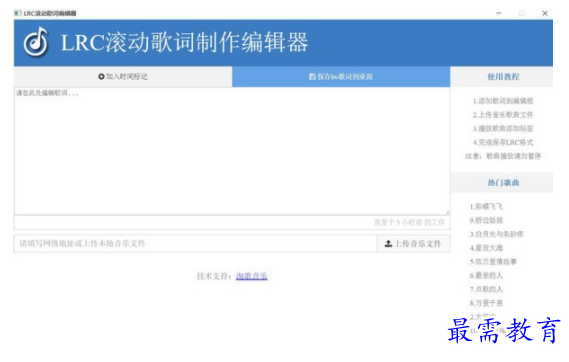Open hot song 4.星辰大海
The width and height of the screenshot is (569, 362).
pyautogui.click(x=486, y=248)
